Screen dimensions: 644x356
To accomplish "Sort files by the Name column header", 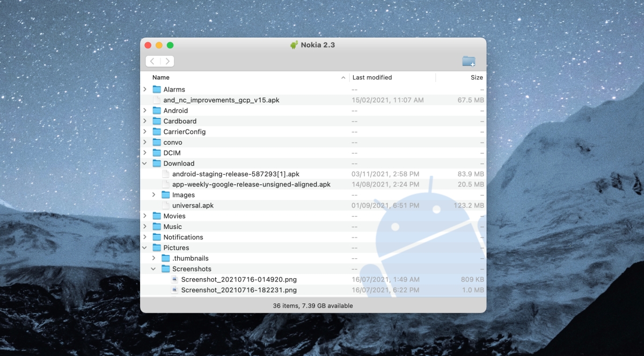I will (160, 77).
